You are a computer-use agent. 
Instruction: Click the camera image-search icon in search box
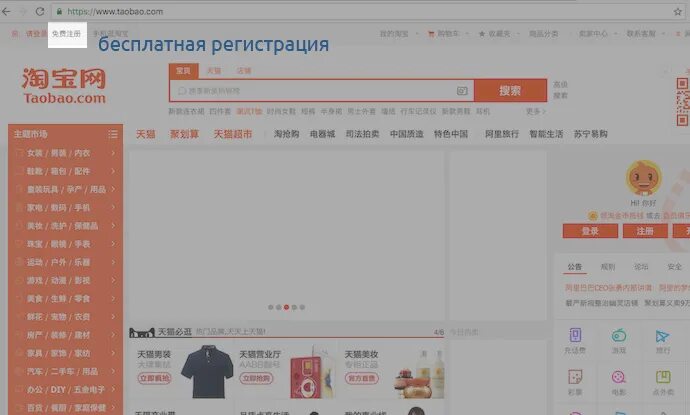coord(462,91)
